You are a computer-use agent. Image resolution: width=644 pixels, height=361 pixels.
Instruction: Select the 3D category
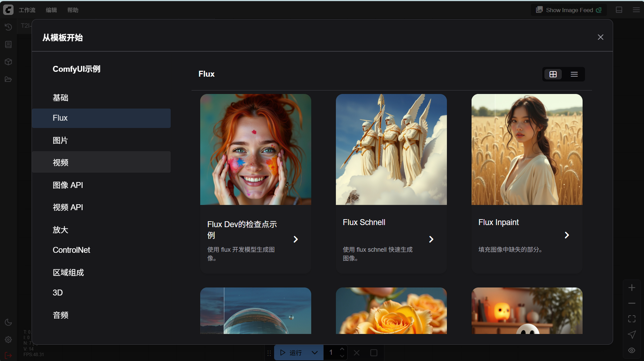(101, 293)
